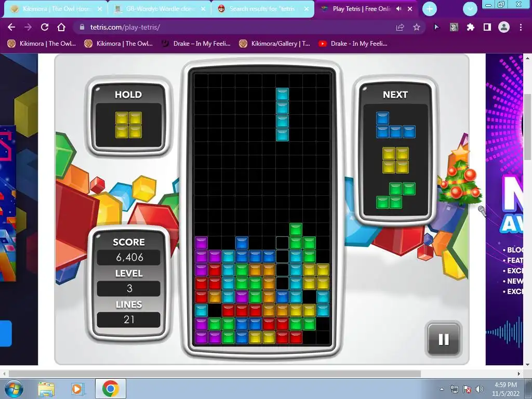Image resolution: width=532 pixels, height=399 pixels.
Task: Open the Action Center flag icon
Action: click(x=467, y=389)
